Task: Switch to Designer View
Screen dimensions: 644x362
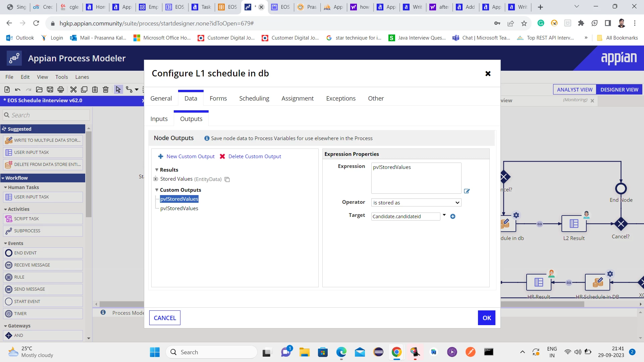Action: [x=619, y=89]
